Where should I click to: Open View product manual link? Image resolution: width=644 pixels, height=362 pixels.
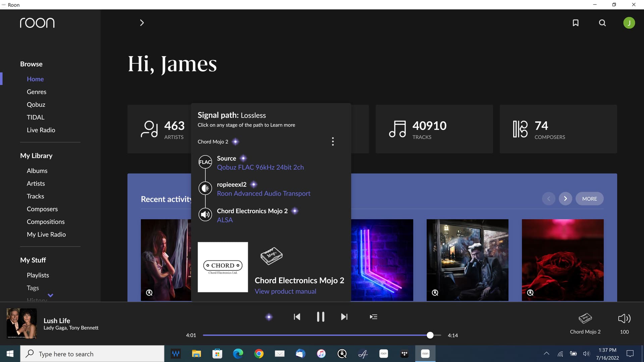[285, 291]
